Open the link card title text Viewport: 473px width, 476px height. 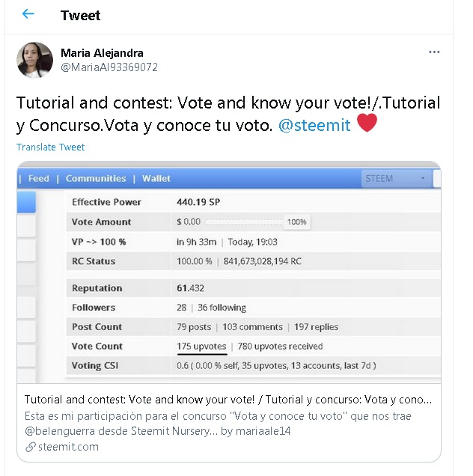(228, 400)
